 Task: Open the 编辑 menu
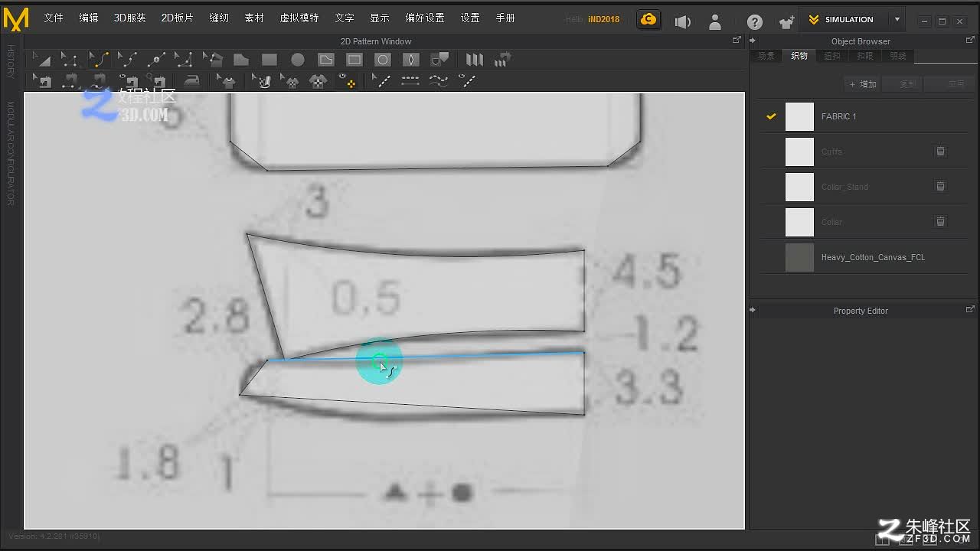pyautogui.click(x=89, y=18)
